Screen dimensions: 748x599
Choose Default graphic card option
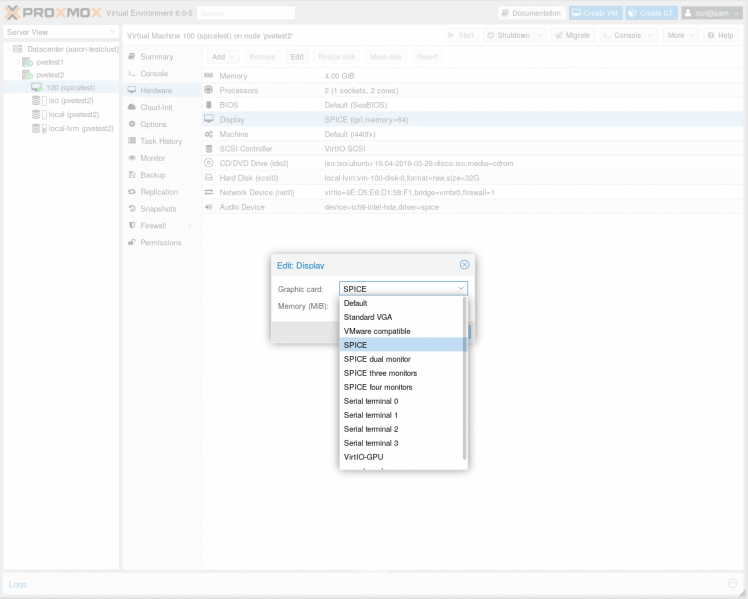pos(402,303)
